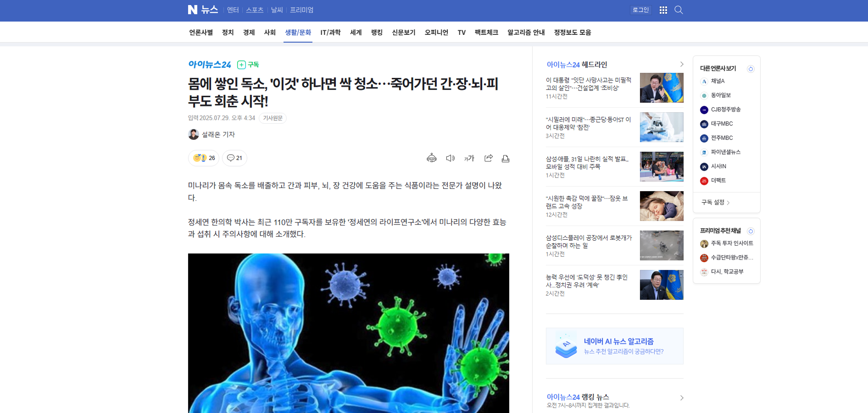Open the apps grid menu icon

click(x=663, y=10)
